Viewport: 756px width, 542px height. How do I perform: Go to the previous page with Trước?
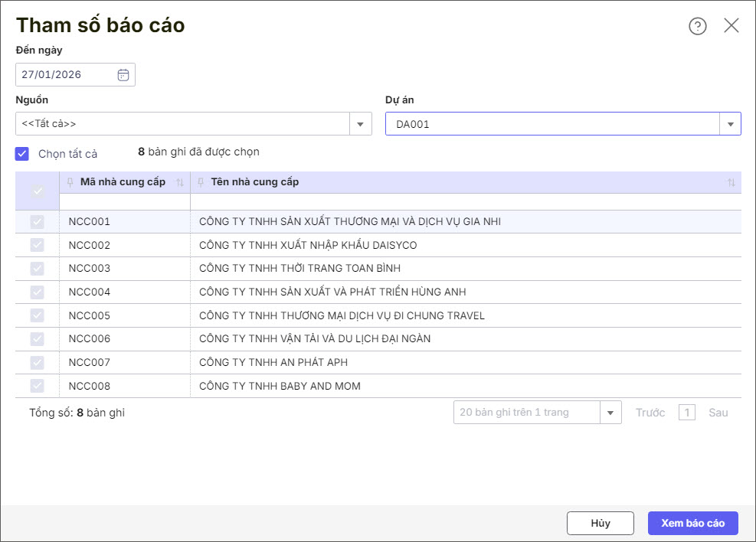(x=650, y=413)
